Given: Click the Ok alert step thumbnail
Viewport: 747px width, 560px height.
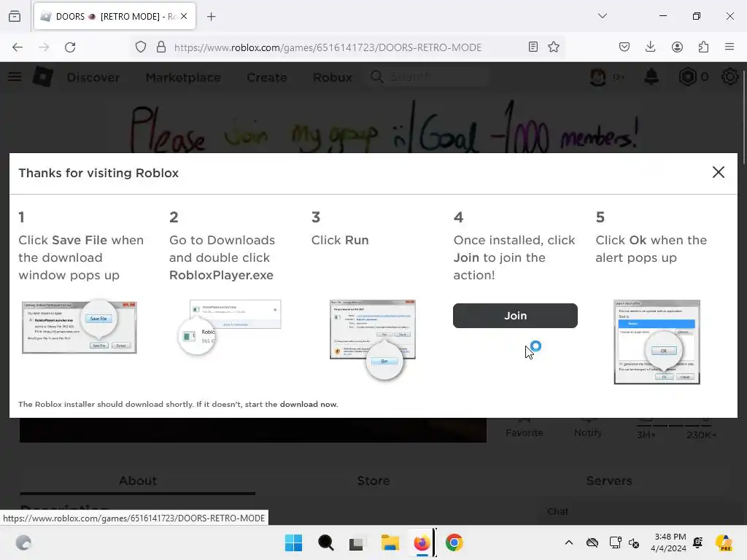Looking at the screenshot, I should [657, 342].
